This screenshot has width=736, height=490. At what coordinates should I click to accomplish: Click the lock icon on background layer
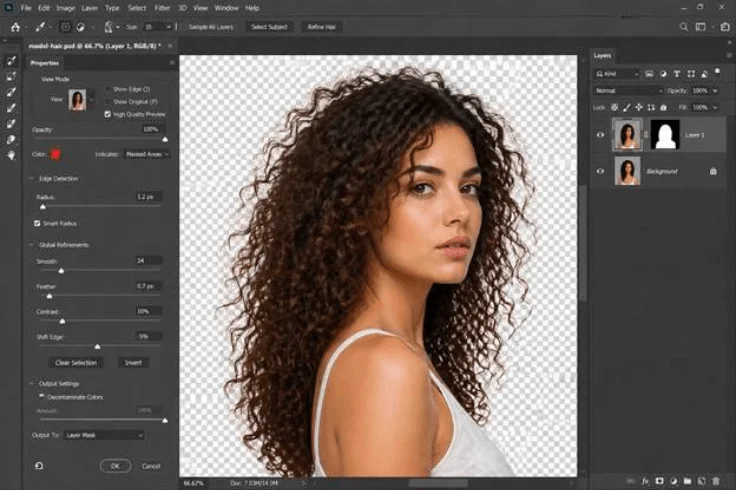pos(713,171)
